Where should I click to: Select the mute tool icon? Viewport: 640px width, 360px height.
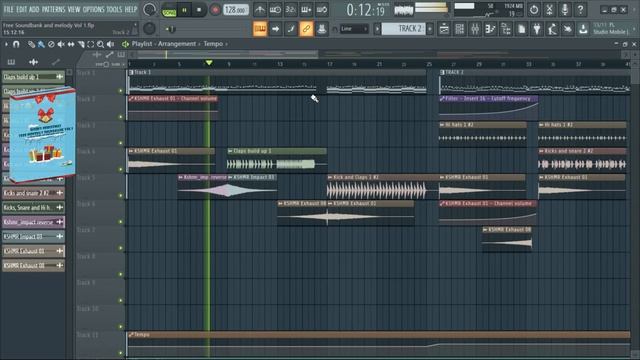click(61, 44)
